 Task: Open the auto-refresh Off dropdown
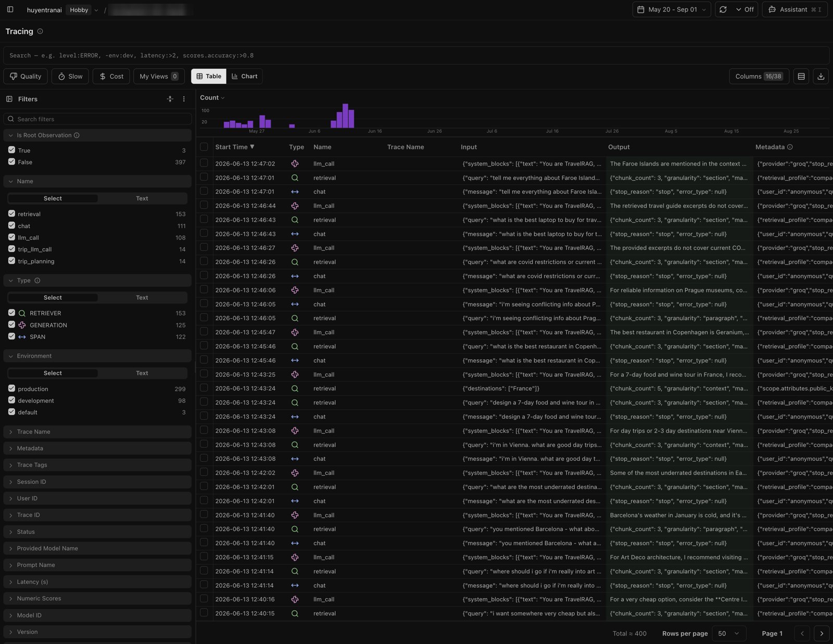point(744,9)
